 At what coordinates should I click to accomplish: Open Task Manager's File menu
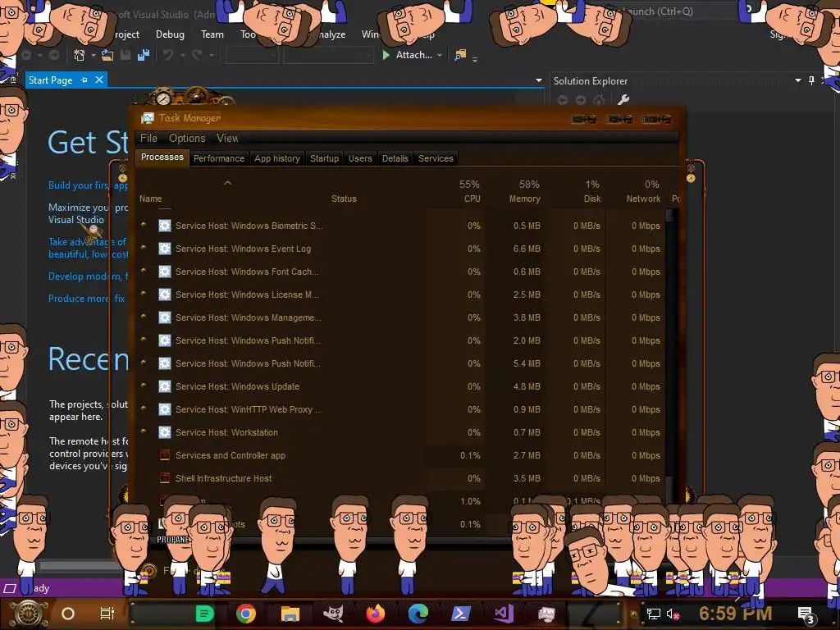(148, 138)
